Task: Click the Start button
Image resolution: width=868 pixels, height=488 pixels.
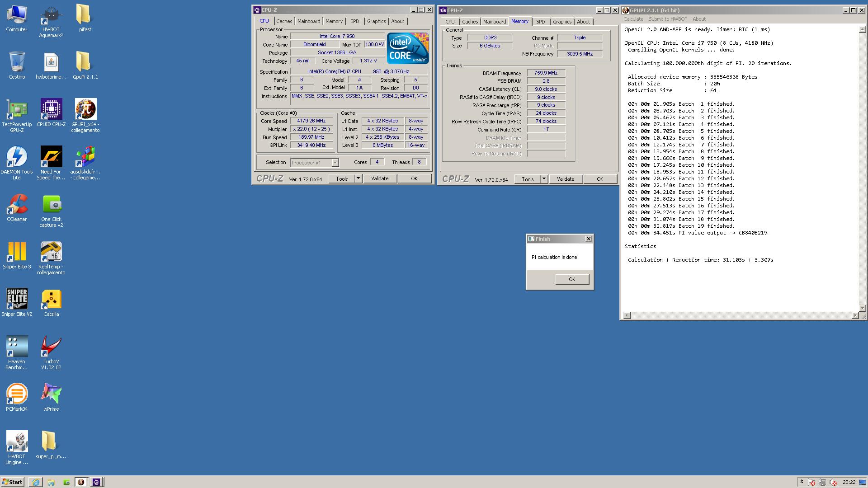Action: pyautogui.click(x=13, y=482)
